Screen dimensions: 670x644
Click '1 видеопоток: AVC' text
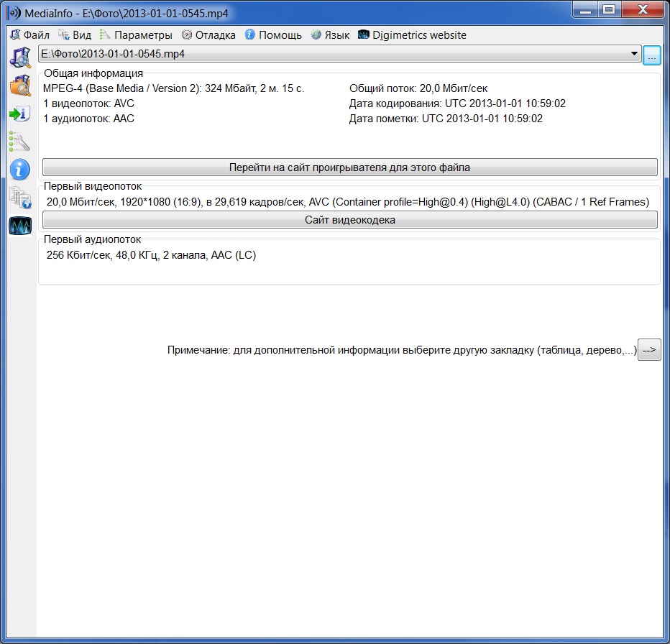click(x=89, y=103)
